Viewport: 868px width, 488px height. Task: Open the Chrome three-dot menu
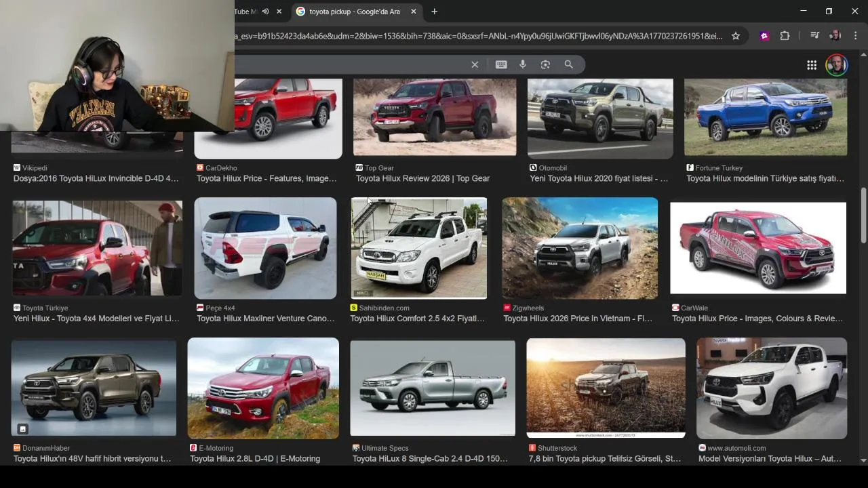(855, 36)
